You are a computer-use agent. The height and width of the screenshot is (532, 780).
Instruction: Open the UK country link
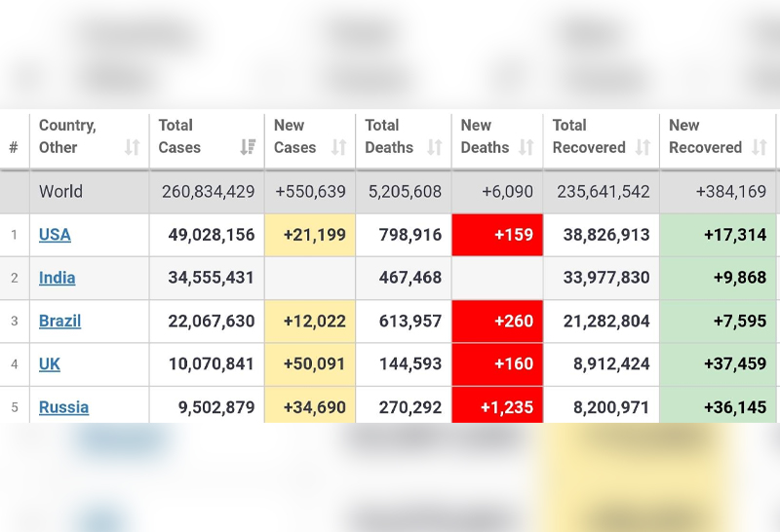(50, 364)
